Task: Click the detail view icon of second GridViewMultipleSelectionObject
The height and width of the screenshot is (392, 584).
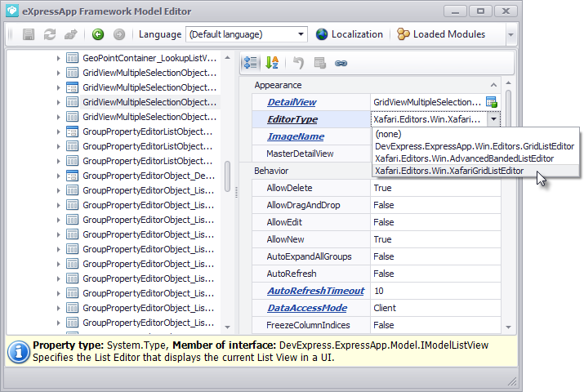Action: click(x=72, y=87)
